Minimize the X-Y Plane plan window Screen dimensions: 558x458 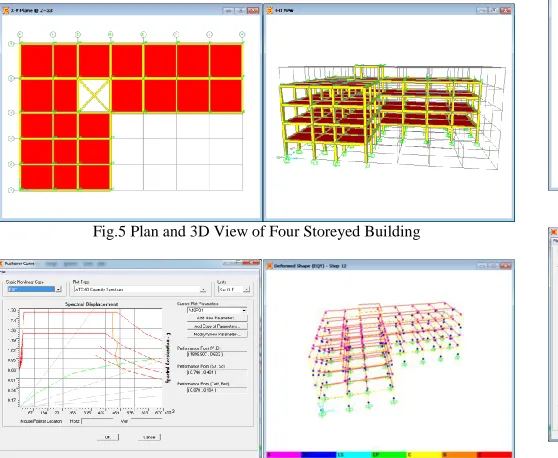(x=228, y=11)
